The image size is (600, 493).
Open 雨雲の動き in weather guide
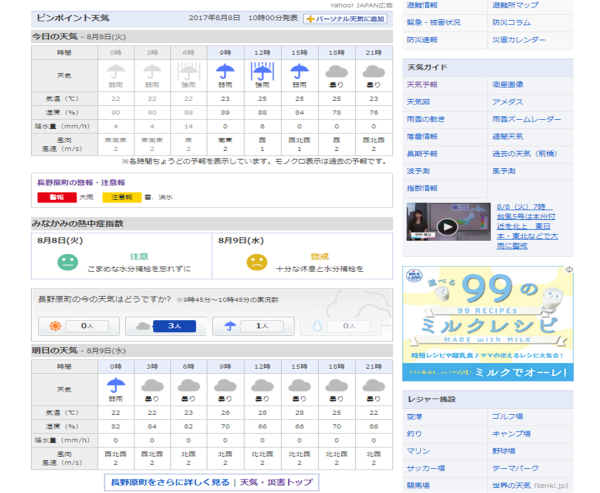pos(426,119)
